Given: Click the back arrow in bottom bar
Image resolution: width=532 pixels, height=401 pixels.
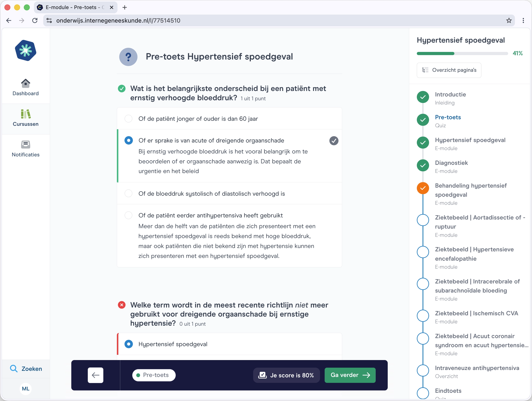Looking at the screenshot, I should [x=96, y=375].
